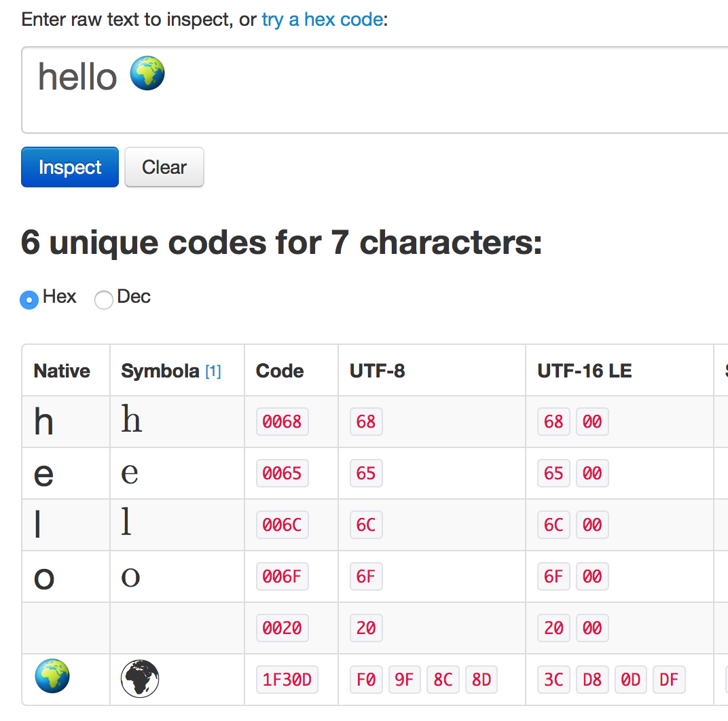Click the Symbola globe glyph in table

[x=140, y=678]
